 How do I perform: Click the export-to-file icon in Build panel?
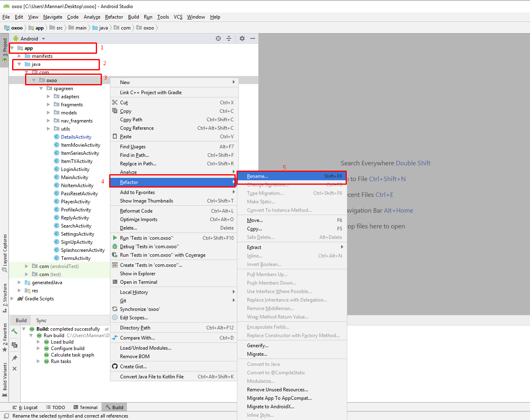(15, 345)
